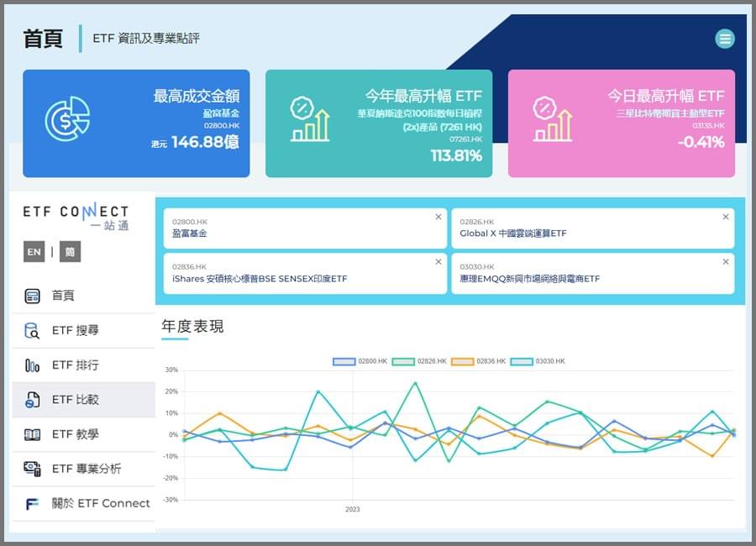Click the iShares 安碩核心標普BSE SENSEX印度ETF name
The width and height of the screenshot is (756, 546).
coord(260,279)
